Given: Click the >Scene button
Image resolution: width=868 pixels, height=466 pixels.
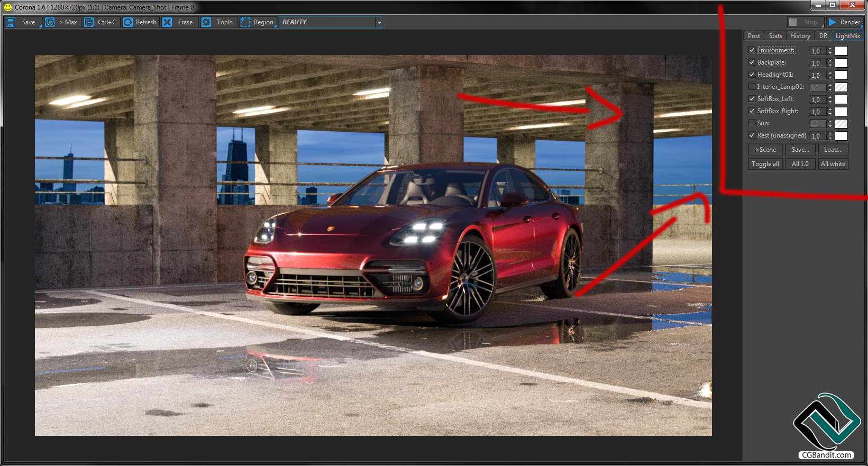Looking at the screenshot, I should point(765,150).
